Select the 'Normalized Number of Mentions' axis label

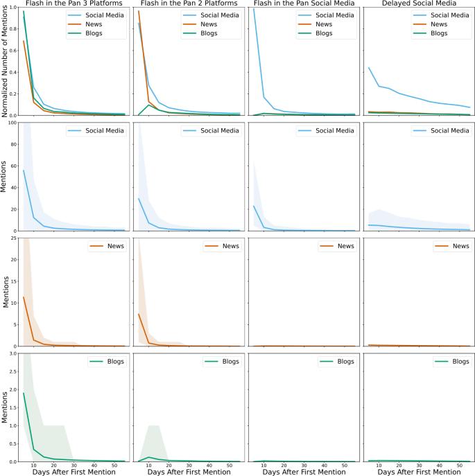[x=4, y=62]
